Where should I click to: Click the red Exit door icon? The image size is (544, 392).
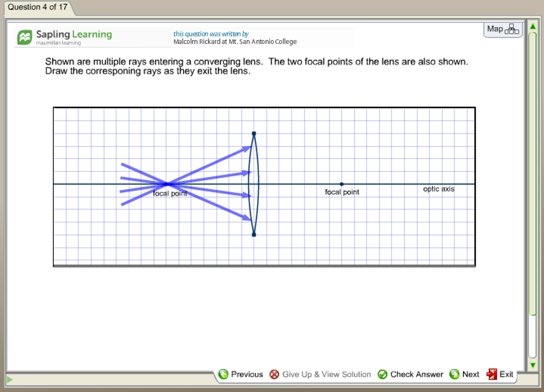pos(492,374)
